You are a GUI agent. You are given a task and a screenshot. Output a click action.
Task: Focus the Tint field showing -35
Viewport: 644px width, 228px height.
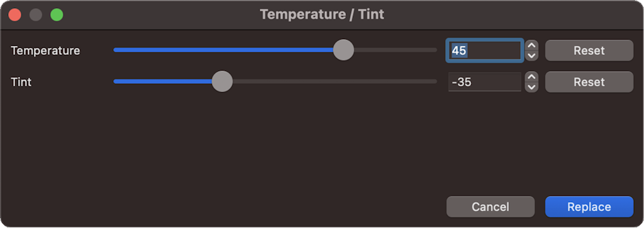coord(485,82)
